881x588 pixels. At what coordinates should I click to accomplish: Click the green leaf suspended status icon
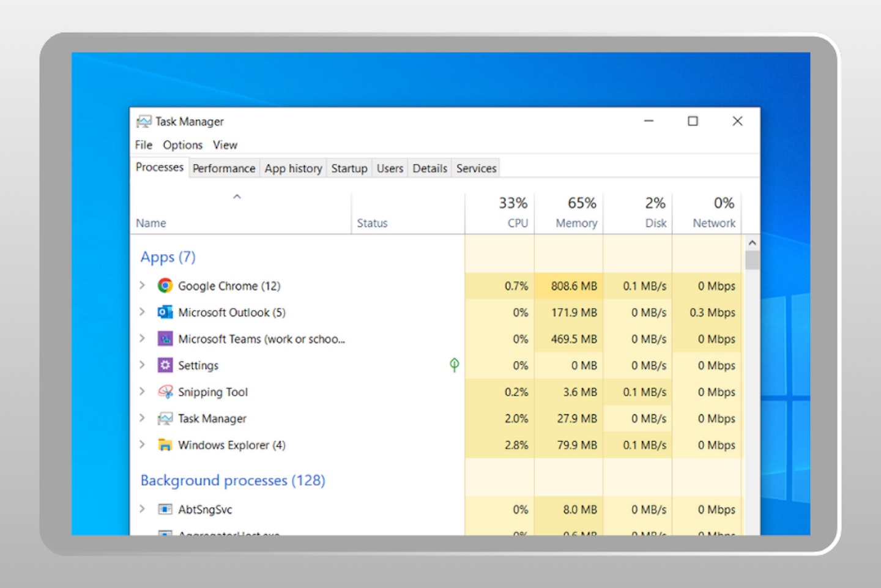pos(454,365)
